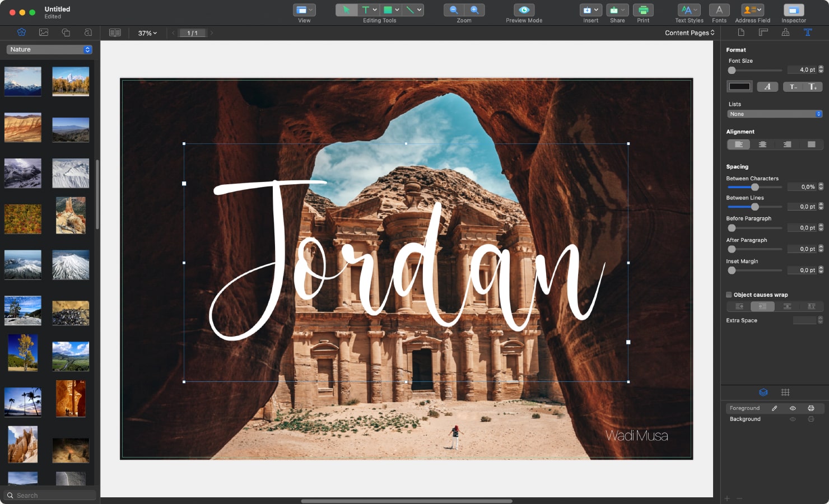Switch to the grid panel tab
The height and width of the screenshot is (504, 829).
tap(786, 393)
